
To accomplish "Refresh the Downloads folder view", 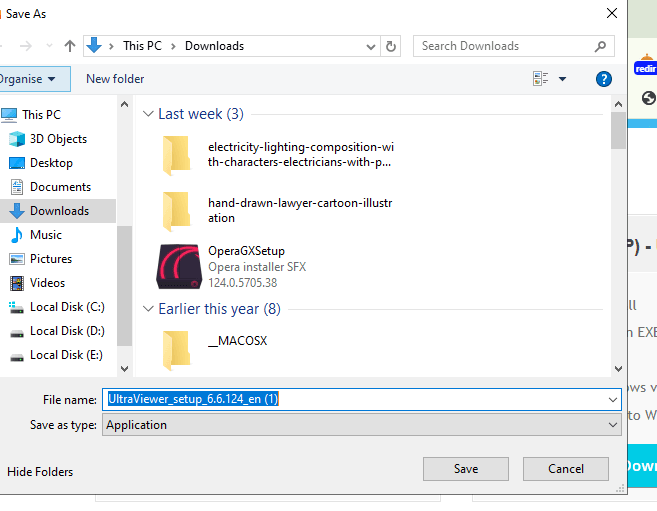I will point(392,46).
